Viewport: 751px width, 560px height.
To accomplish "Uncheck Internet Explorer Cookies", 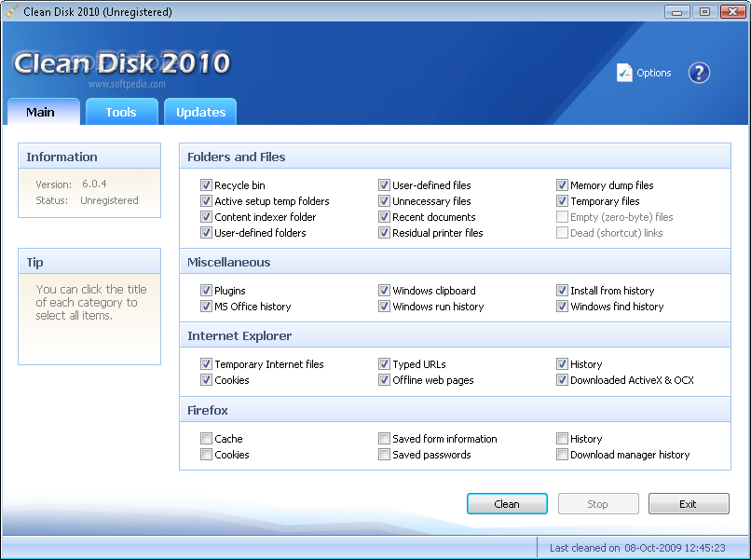I will 206,380.
